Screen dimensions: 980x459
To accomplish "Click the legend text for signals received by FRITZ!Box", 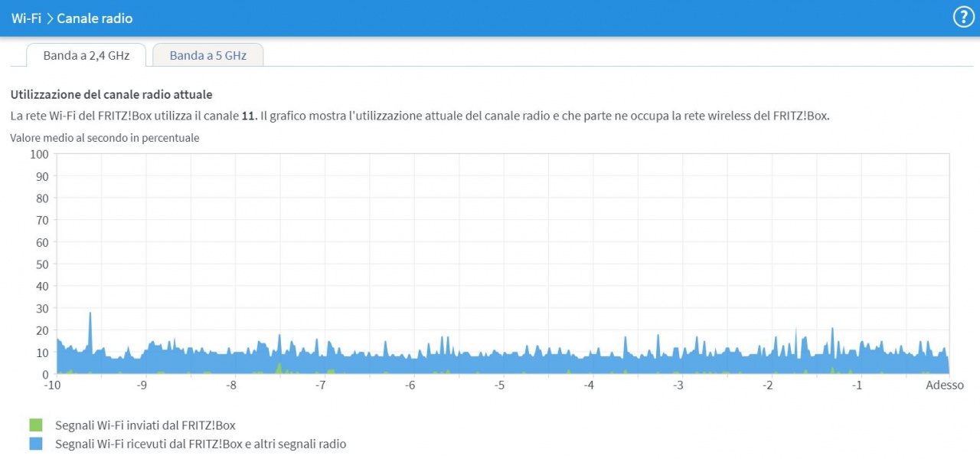I will (x=201, y=444).
